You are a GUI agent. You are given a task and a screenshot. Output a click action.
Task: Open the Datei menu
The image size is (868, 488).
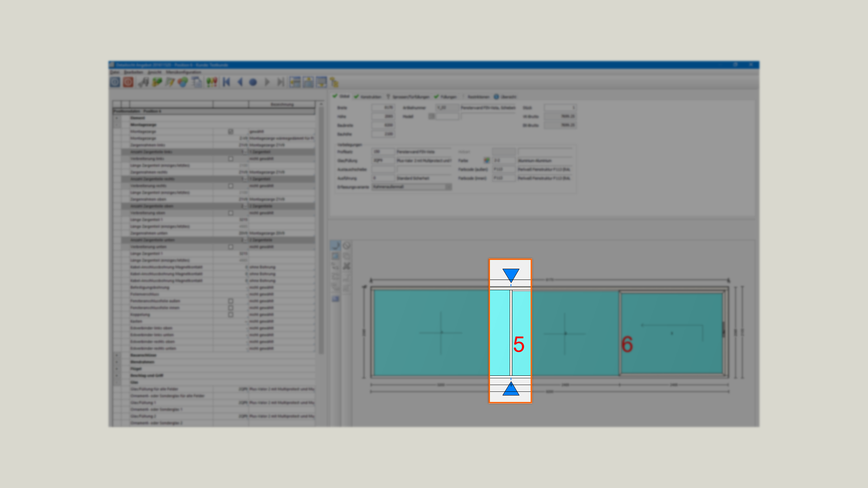coord(115,72)
